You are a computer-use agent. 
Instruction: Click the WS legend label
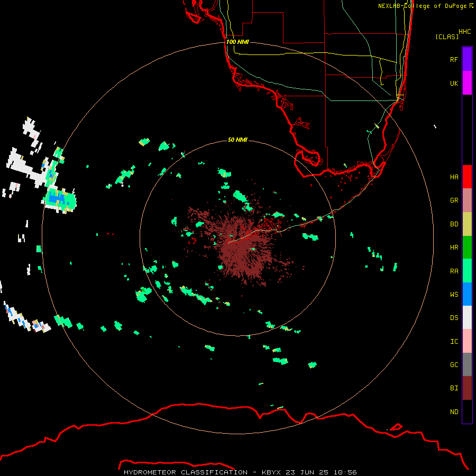click(454, 294)
